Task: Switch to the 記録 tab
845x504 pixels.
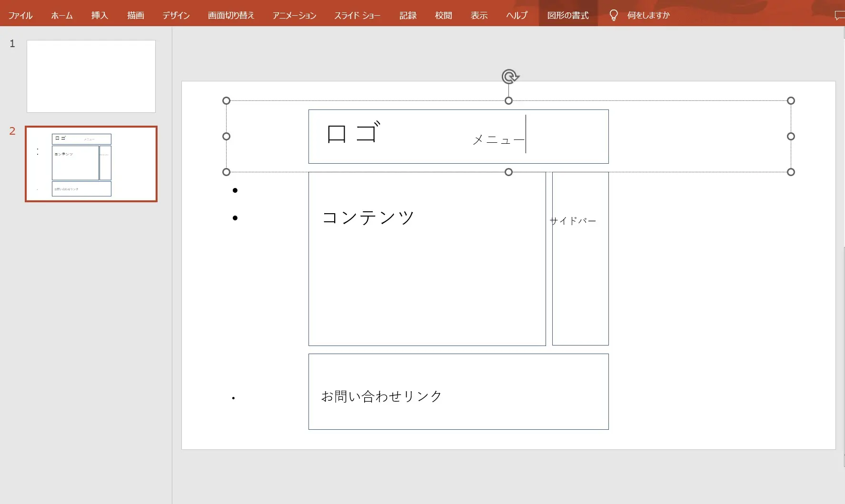Action: click(x=408, y=15)
